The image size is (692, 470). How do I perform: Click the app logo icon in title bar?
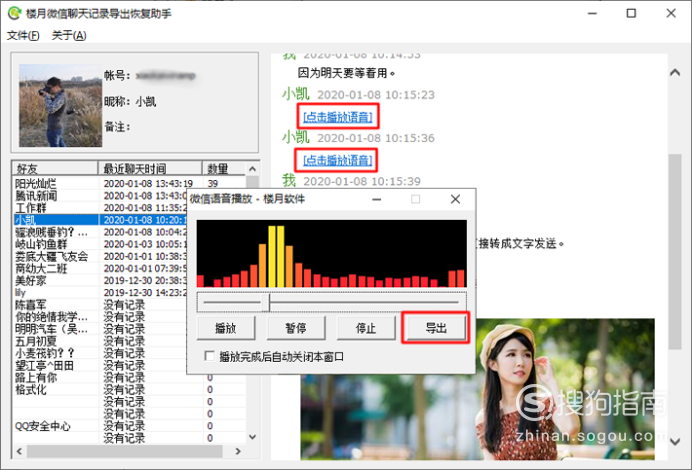point(14,13)
